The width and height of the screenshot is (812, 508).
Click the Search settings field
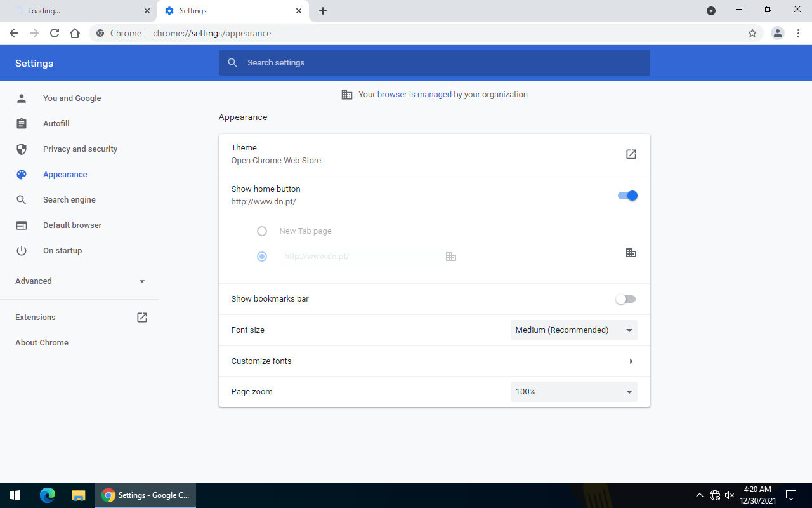pos(434,63)
